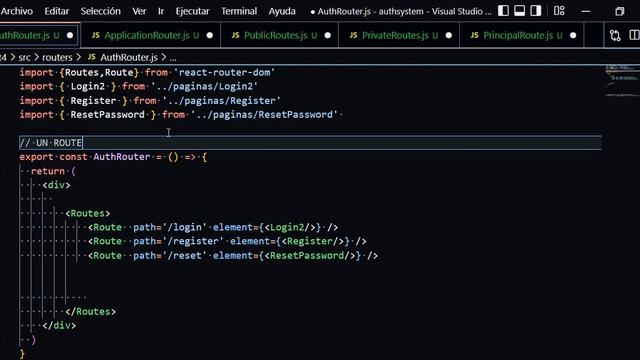Image resolution: width=640 pixels, height=360 pixels.
Task: Click the split editor icon
Action: (x=634, y=36)
